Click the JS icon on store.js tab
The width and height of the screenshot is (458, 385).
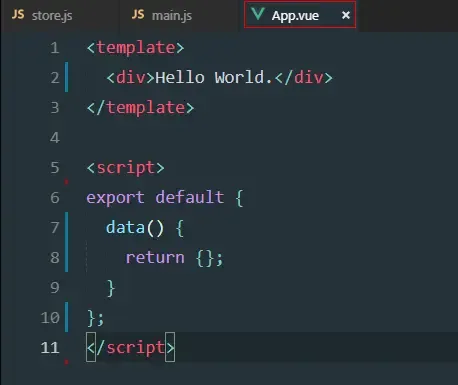pos(18,14)
